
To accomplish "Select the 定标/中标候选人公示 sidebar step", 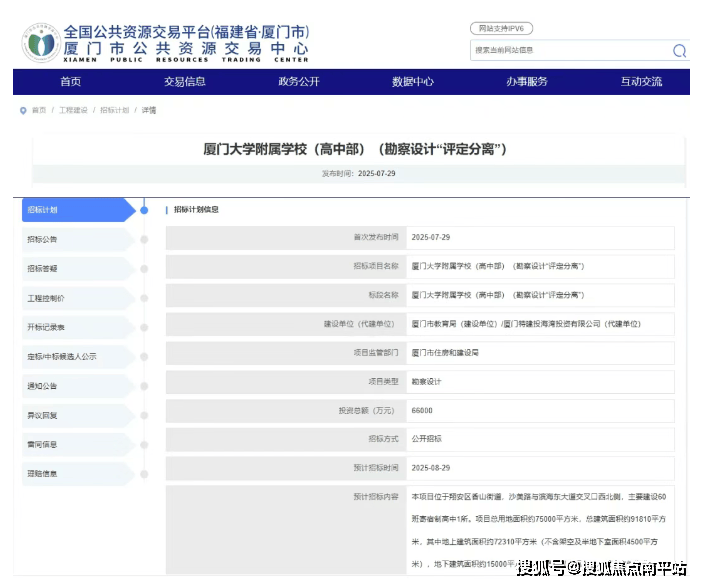I will tap(61, 356).
